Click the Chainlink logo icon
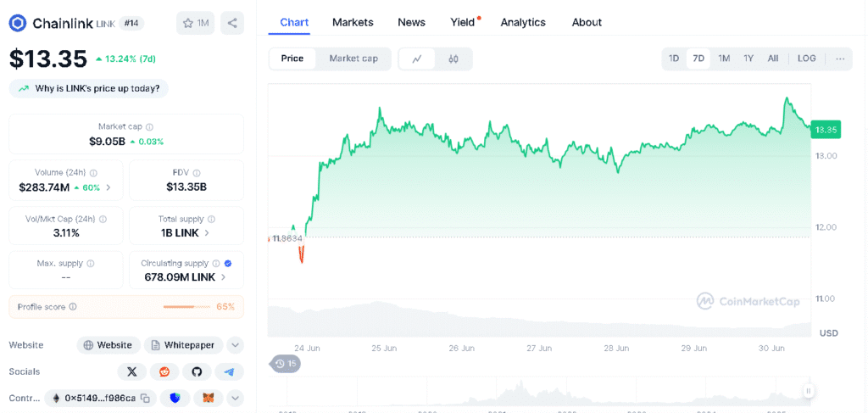Screen dimensions: 868x413 [x=19, y=23]
